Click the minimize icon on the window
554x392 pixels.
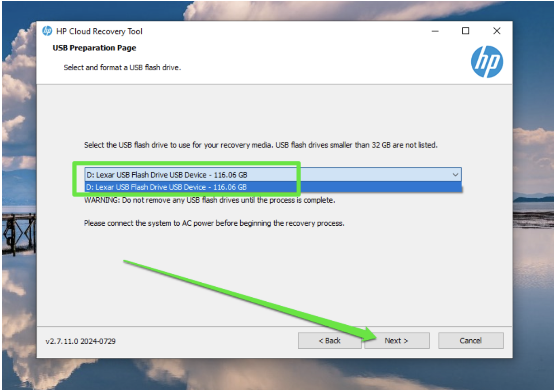click(434, 31)
